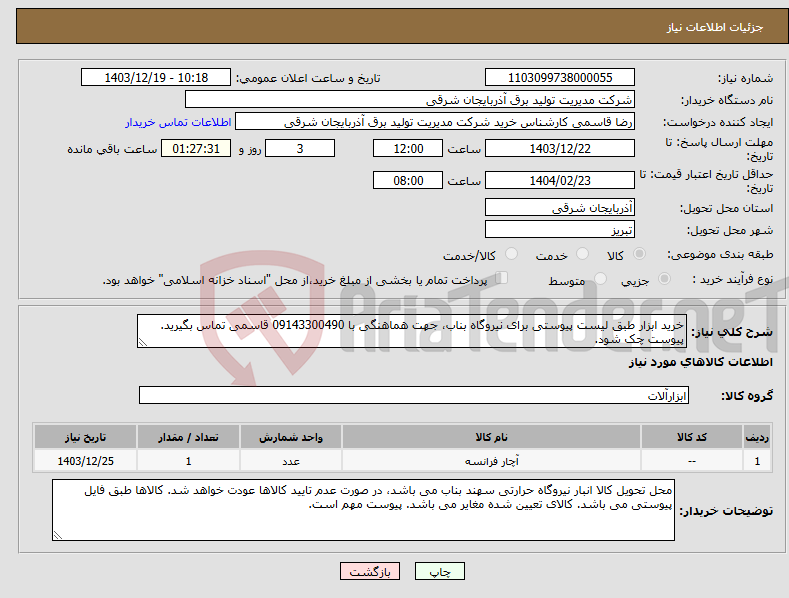Click the delivery province field آذربایجان شرقی
Viewport: 789px width, 598px height.
560,207
